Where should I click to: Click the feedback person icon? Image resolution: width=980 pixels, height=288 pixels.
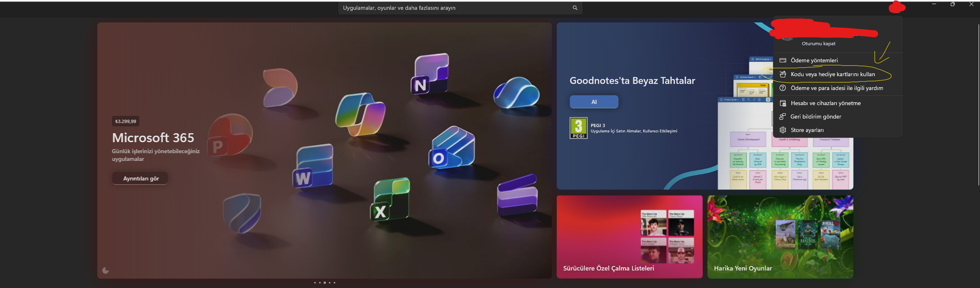click(x=783, y=117)
